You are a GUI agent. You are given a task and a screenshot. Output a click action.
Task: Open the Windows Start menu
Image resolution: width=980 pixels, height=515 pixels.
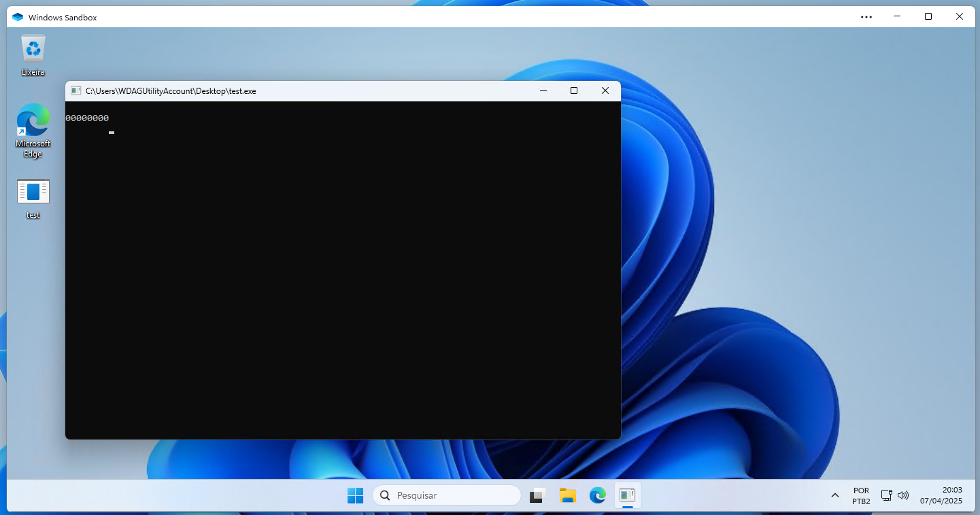pyautogui.click(x=355, y=495)
